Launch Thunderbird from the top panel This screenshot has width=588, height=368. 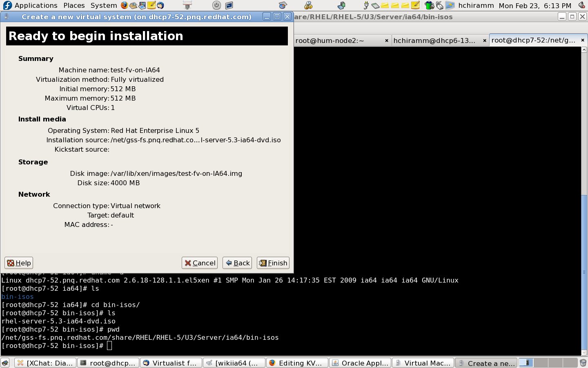coord(160,5)
